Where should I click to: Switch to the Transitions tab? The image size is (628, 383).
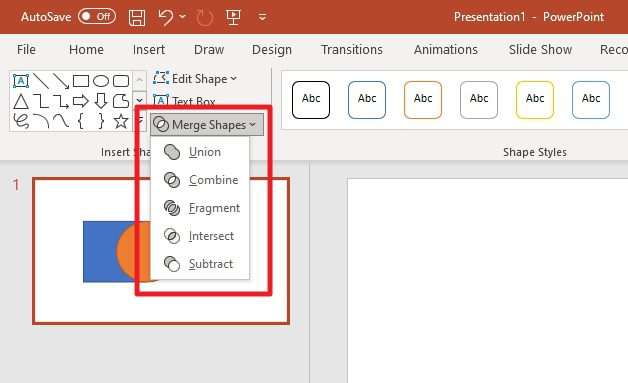pyautogui.click(x=352, y=50)
